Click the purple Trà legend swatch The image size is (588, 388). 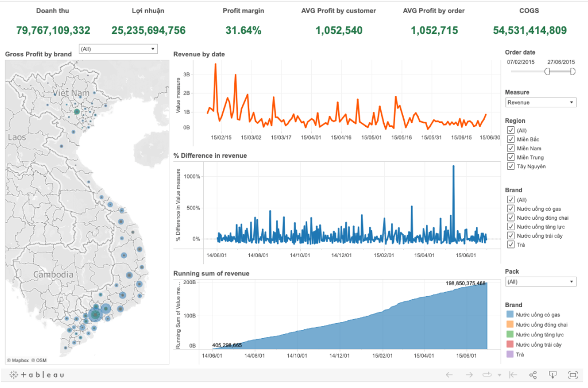point(510,354)
